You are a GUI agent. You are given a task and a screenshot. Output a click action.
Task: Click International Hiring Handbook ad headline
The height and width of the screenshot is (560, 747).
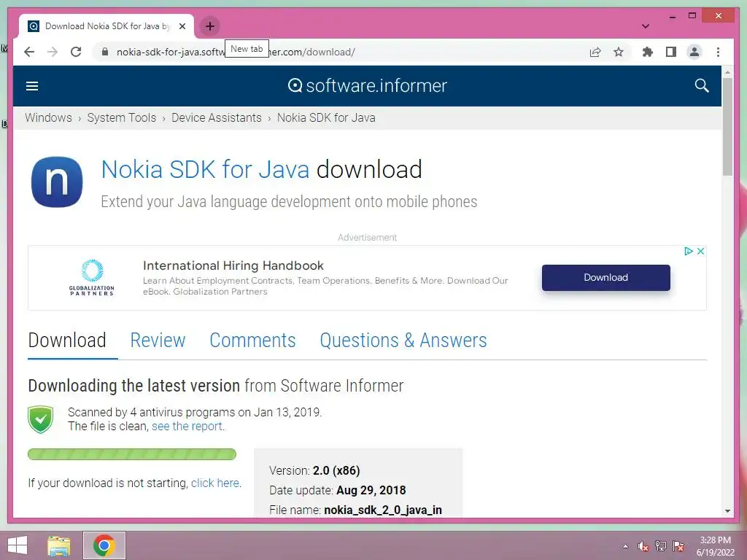click(233, 265)
